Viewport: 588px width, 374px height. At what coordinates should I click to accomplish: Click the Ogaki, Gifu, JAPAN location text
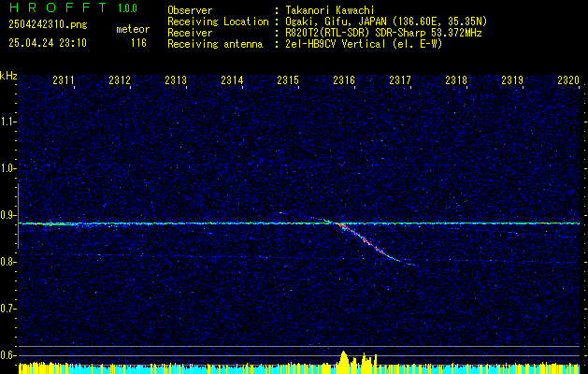pyautogui.click(x=386, y=22)
